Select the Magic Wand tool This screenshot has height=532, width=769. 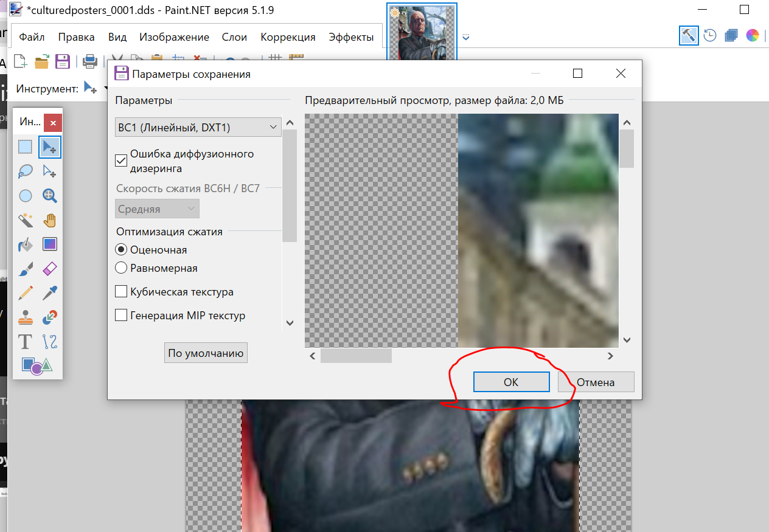(x=25, y=219)
